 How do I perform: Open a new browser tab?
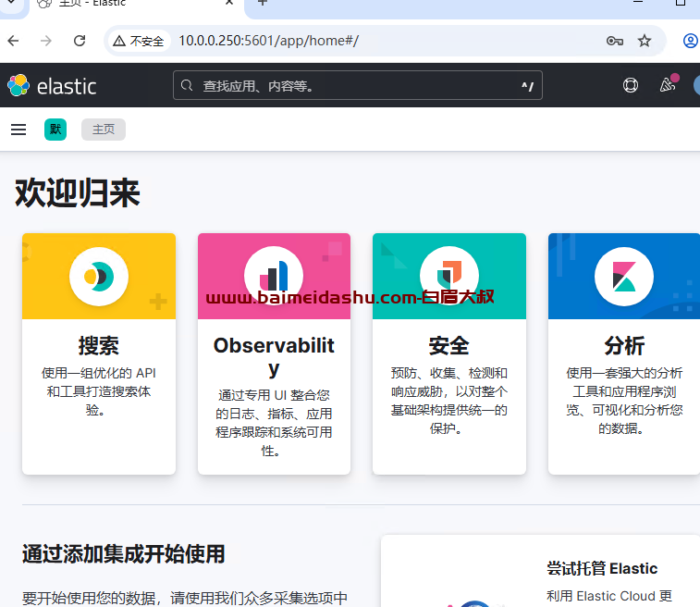263,2
